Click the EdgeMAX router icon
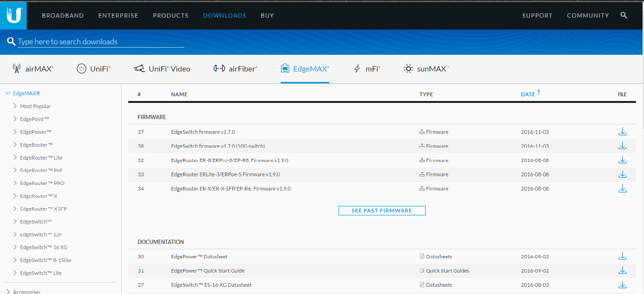Viewport: 644px width, 294px height. point(285,69)
